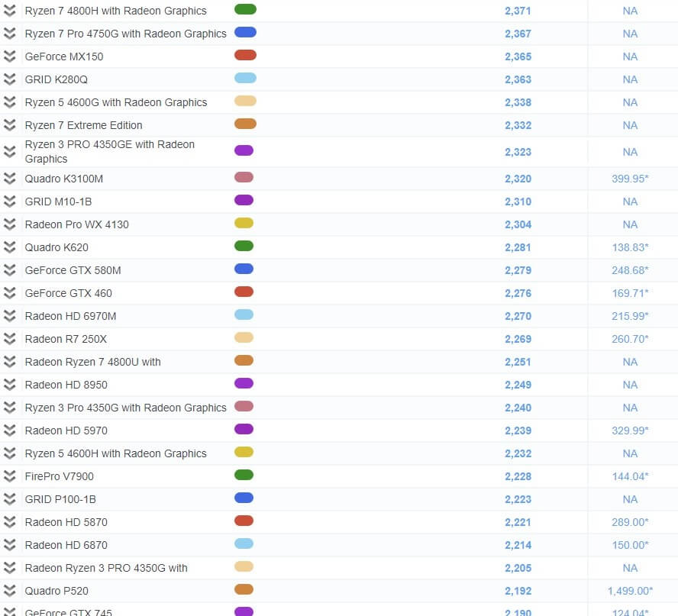Open Radeon Ryzen 3 PRO 4350G with link

[x=106, y=568]
